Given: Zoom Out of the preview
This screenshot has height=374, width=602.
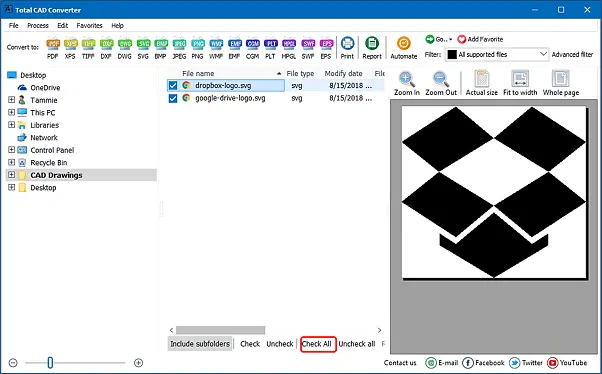Looking at the screenshot, I should pyautogui.click(x=441, y=83).
